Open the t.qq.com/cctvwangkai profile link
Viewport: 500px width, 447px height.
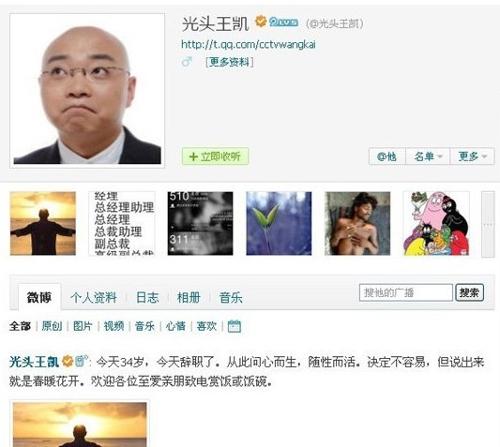pyautogui.click(x=248, y=44)
